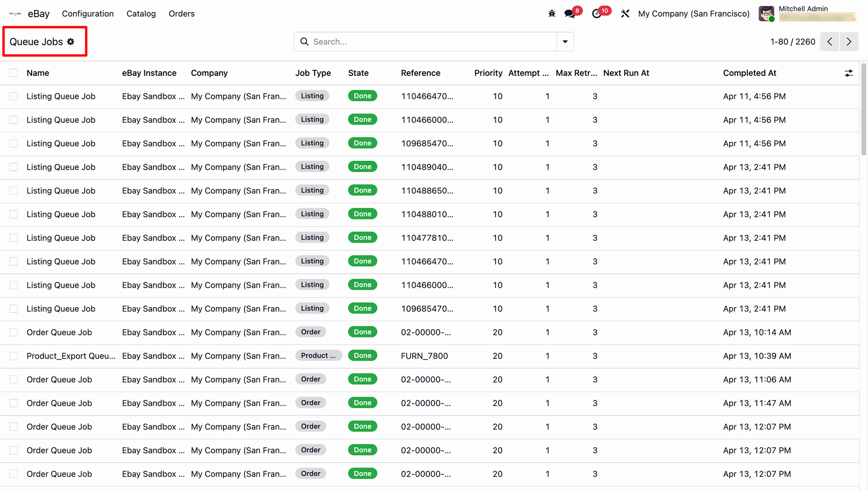868x491 pixels.
Task: Check Order Queue Job row completed 11:47 AM
Action: pyautogui.click(x=14, y=403)
